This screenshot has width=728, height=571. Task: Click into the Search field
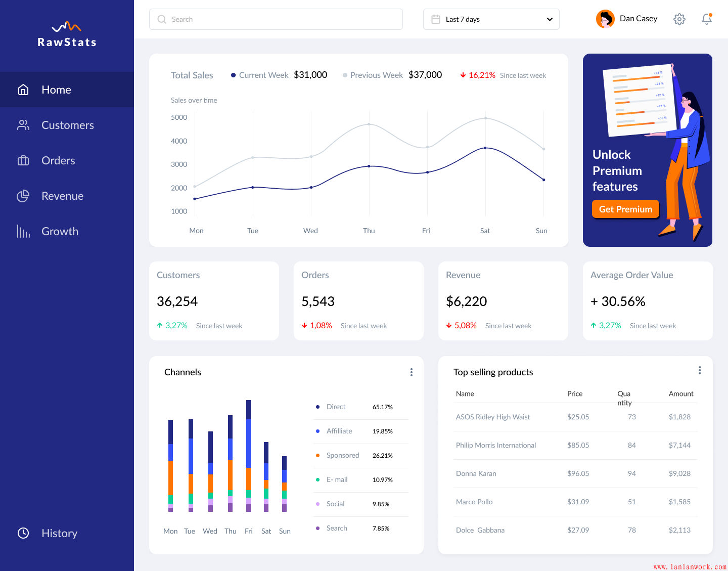pos(276,19)
